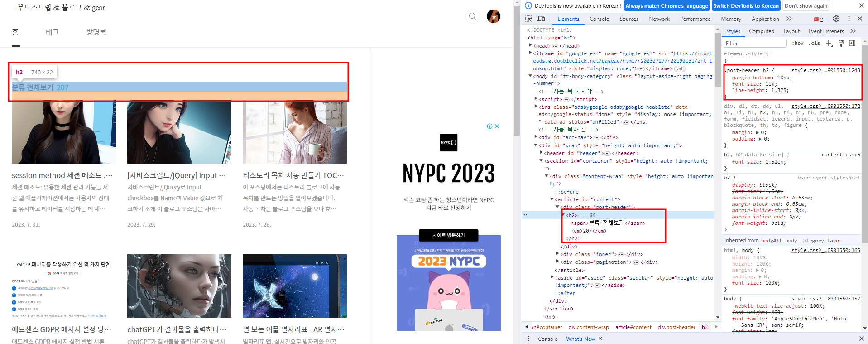The height and width of the screenshot is (344, 868).
Task: Select the Layout sidebar tab
Action: pos(791,31)
